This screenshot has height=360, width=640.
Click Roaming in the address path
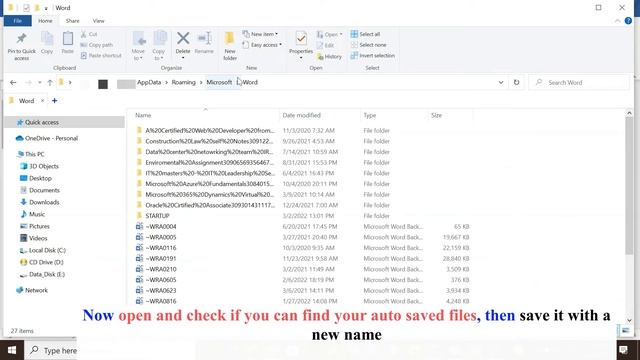pyautogui.click(x=183, y=82)
